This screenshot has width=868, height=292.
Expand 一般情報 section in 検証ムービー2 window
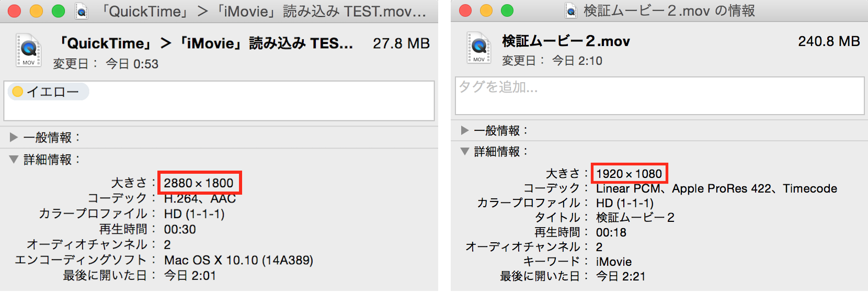tap(464, 130)
